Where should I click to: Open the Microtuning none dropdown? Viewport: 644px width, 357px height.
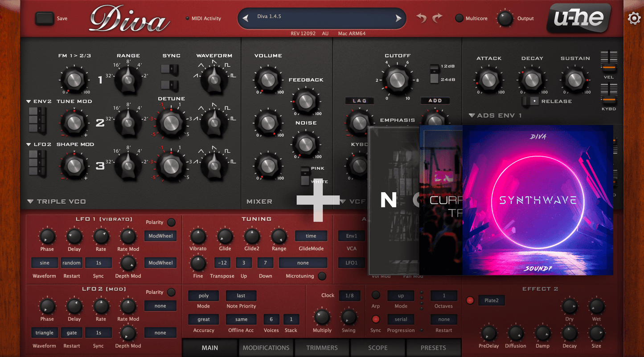(x=303, y=263)
